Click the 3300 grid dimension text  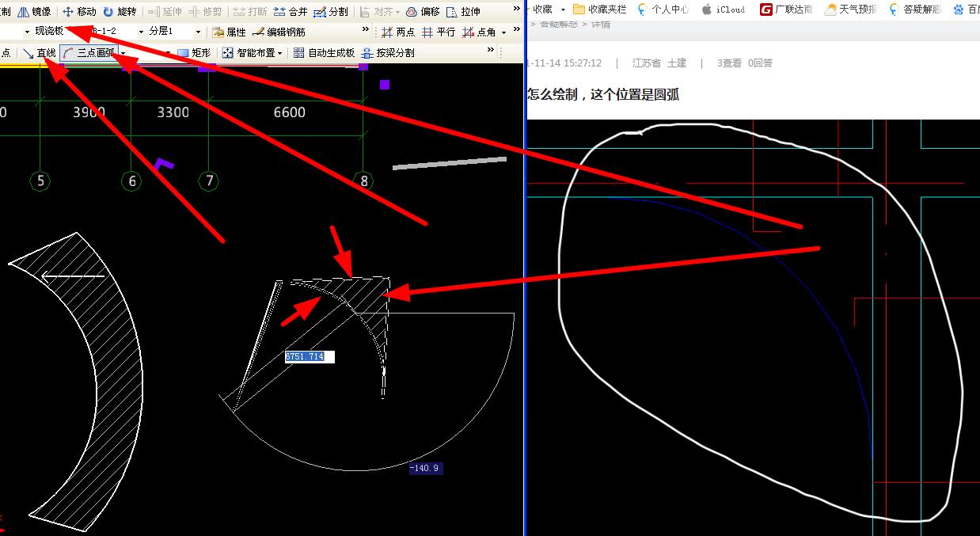click(x=173, y=112)
